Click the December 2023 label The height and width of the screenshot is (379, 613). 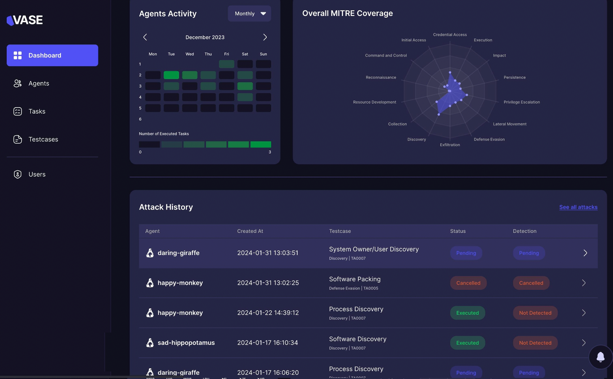[205, 37]
